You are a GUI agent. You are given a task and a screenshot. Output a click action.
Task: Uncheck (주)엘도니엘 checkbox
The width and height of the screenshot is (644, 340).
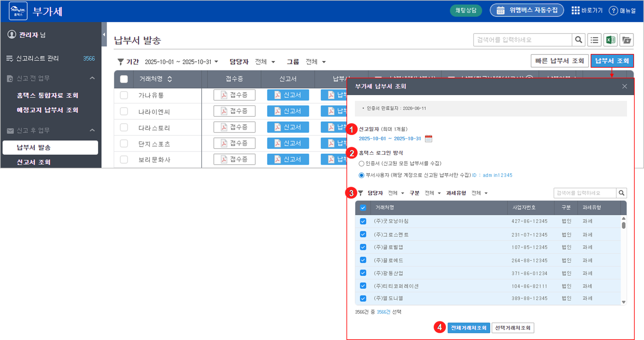click(x=363, y=299)
